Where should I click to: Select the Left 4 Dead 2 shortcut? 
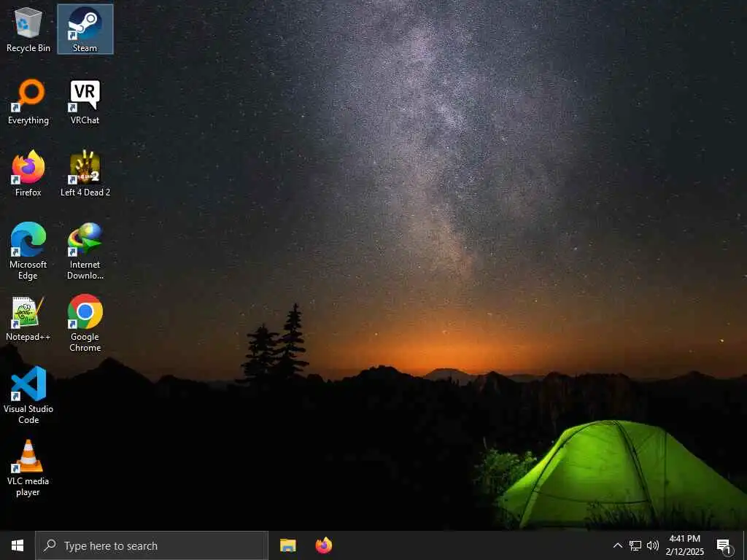(x=85, y=174)
